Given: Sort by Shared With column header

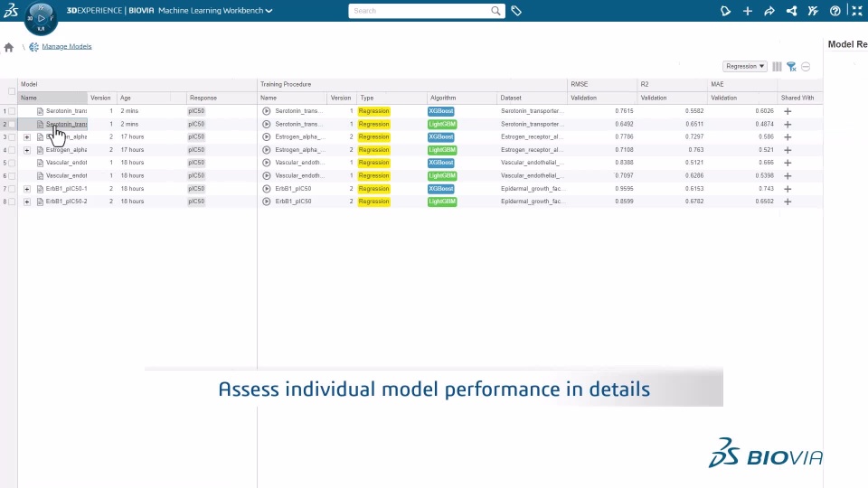Looking at the screenshot, I should coord(799,98).
